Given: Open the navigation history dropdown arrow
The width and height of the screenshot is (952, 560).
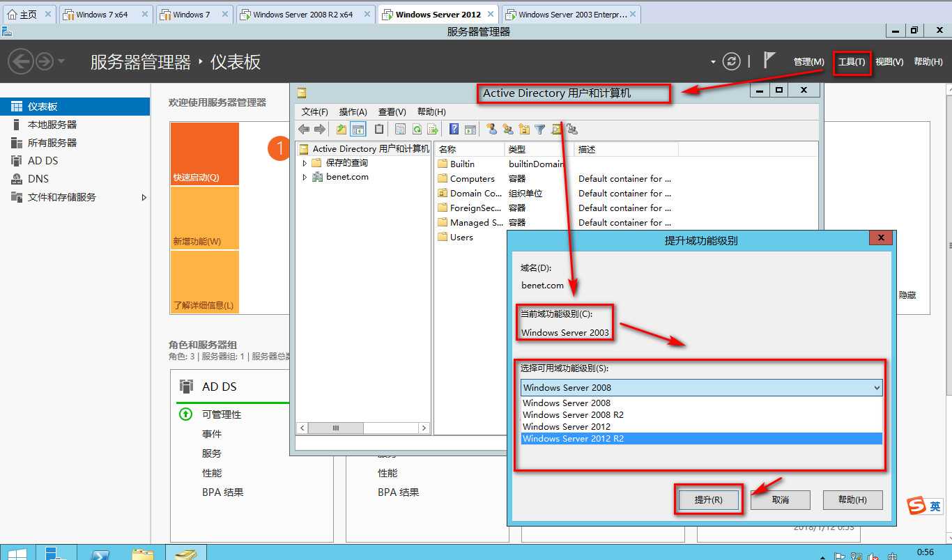Looking at the screenshot, I should [x=61, y=61].
